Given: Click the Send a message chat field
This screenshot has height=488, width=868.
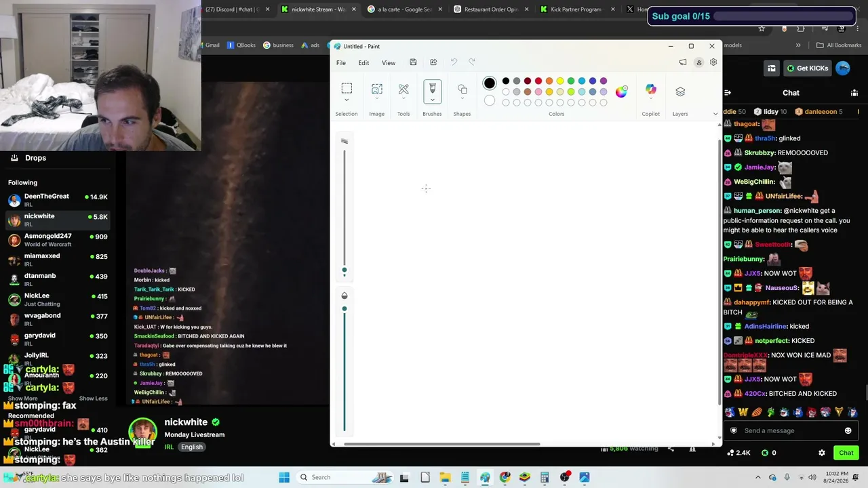Looking at the screenshot, I should [791, 430].
